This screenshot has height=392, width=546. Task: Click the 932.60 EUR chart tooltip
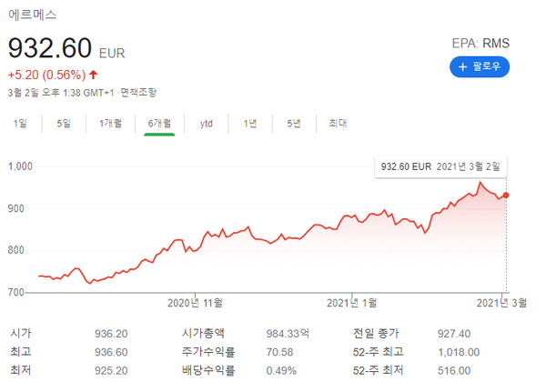[x=440, y=166]
